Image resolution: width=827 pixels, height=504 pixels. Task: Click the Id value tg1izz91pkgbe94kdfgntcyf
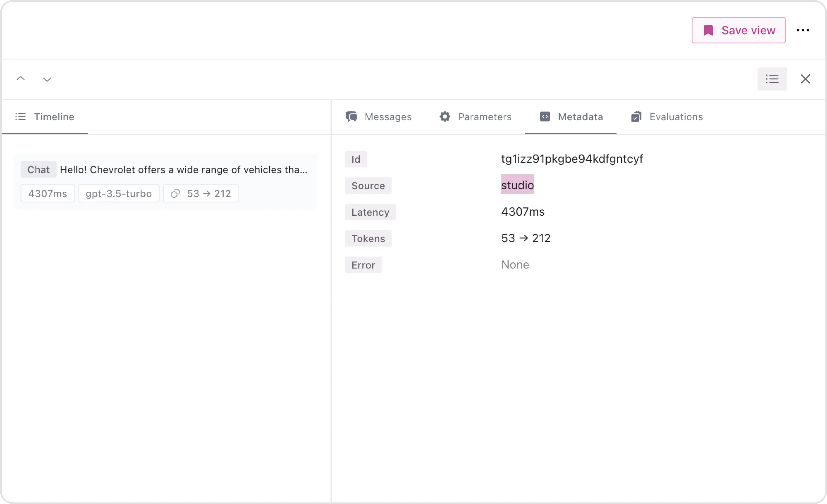click(x=571, y=159)
